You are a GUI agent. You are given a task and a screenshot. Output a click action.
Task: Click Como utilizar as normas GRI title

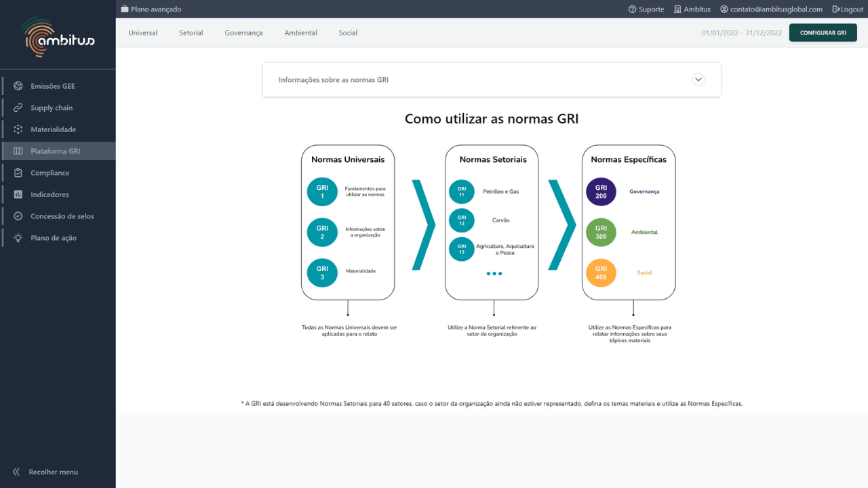click(492, 119)
